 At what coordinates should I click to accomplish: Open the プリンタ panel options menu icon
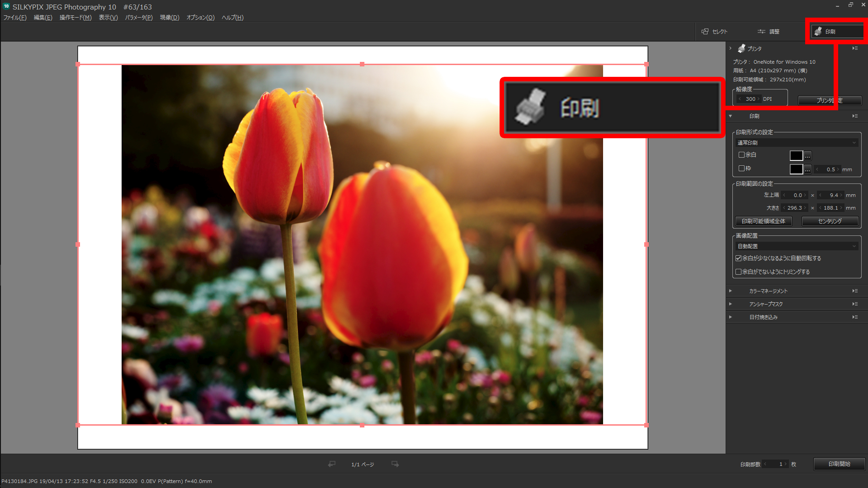(x=855, y=48)
